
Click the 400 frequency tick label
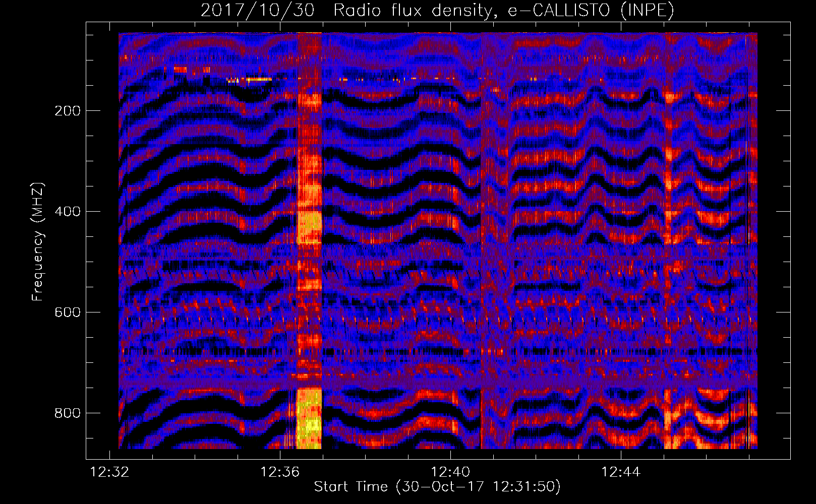click(68, 212)
